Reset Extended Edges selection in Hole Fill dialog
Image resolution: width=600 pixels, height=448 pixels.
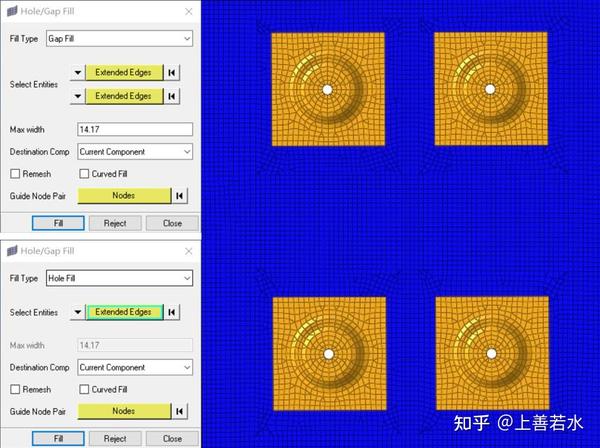point(172,312)
